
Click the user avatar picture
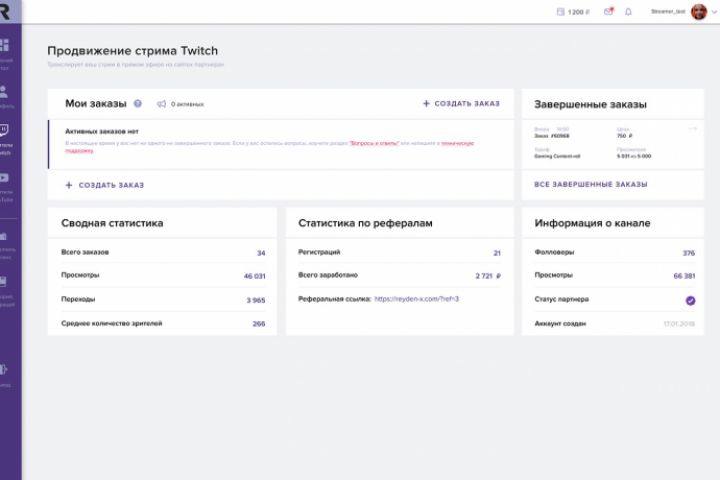point(699,12)
